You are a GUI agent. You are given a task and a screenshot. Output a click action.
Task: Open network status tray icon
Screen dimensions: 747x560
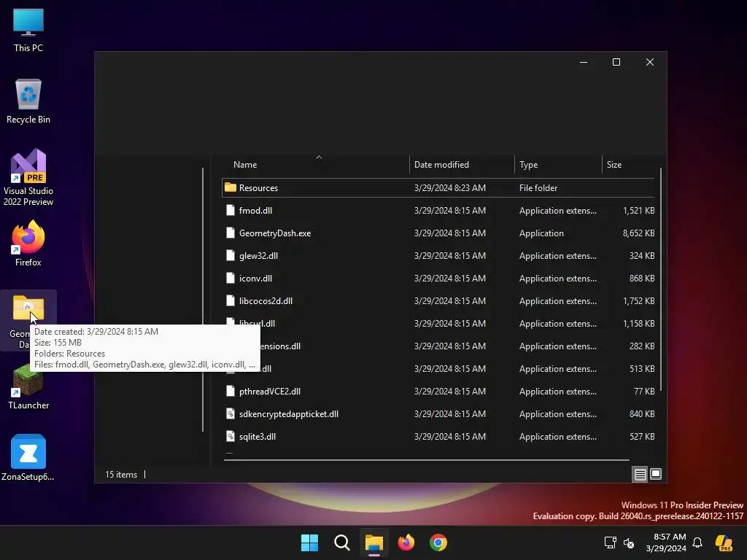[611, 542]
